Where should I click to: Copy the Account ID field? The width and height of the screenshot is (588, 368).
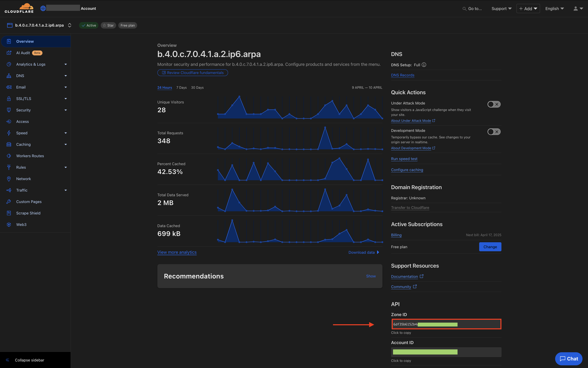[x=446, y=352]
